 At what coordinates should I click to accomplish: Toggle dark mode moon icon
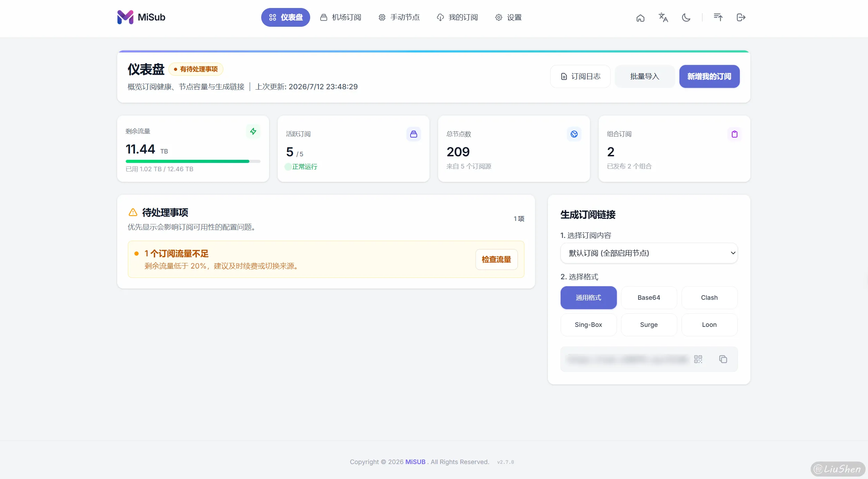coord(686,18)
